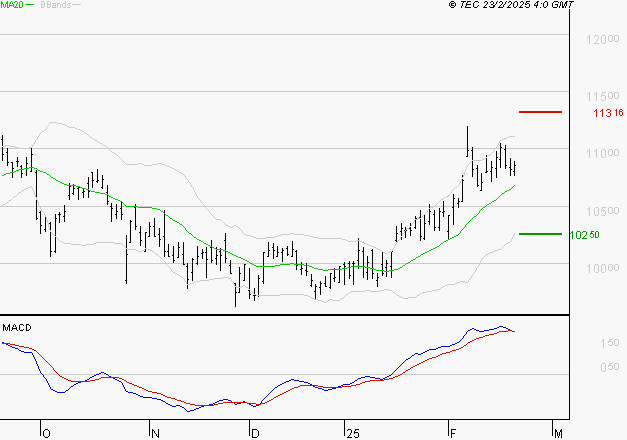Click the MA20 legend label
Screen dimensions: 627x440
[x=12, y=5]
